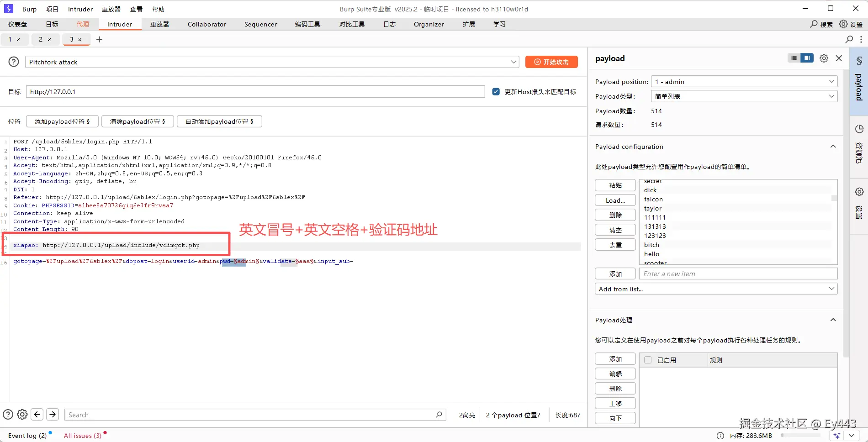
Task: Open Burp settings gear in top bar
Action: [x=843, y=24]
